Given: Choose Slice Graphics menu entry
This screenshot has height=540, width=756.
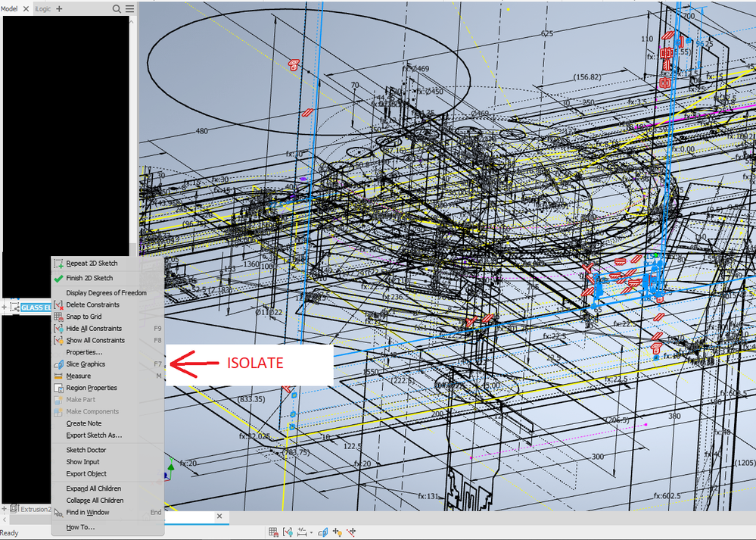Looking at the screenshot, I should [107, 364].
